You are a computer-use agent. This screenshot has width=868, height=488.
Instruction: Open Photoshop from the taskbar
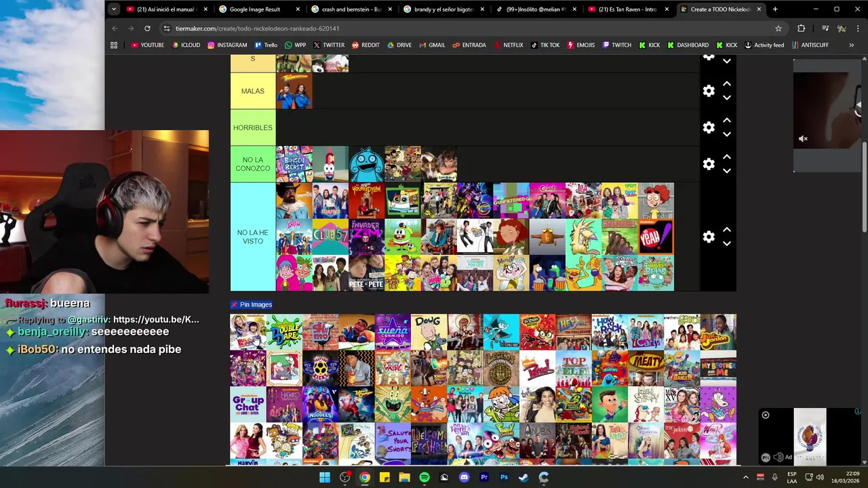pos(504,477)
